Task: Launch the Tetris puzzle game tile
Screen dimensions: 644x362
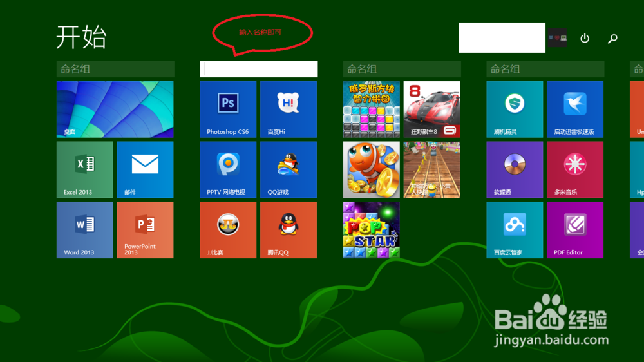Action: click(372, 110)
